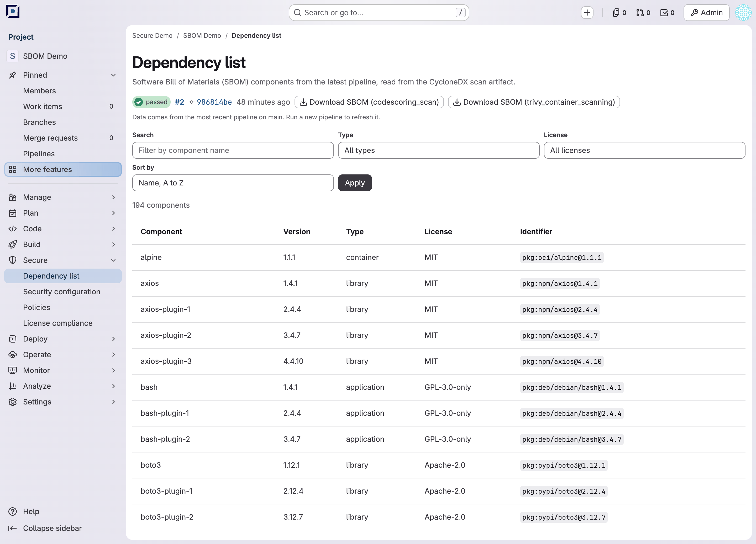Click the create new plus icon

[x=587, y=13]
